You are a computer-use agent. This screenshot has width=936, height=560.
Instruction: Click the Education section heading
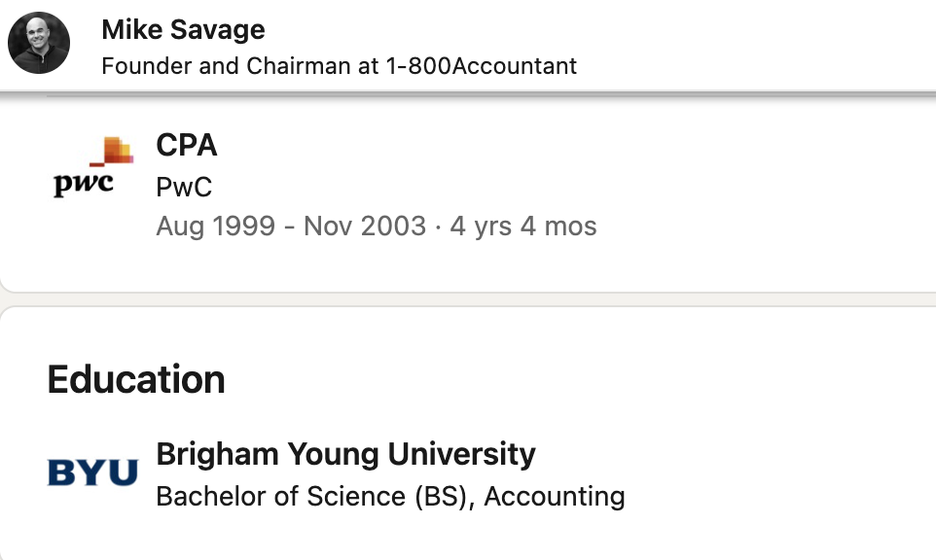[x=136, y=379]
